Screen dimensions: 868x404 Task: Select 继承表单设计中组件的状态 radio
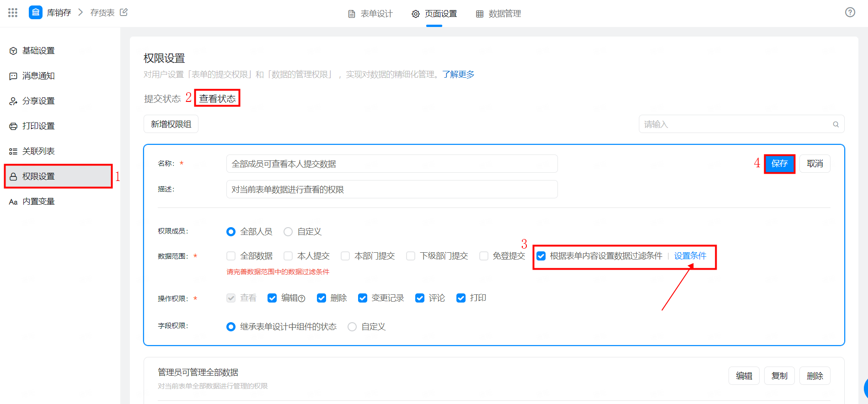pyautogui.click(x=231, y=327)
